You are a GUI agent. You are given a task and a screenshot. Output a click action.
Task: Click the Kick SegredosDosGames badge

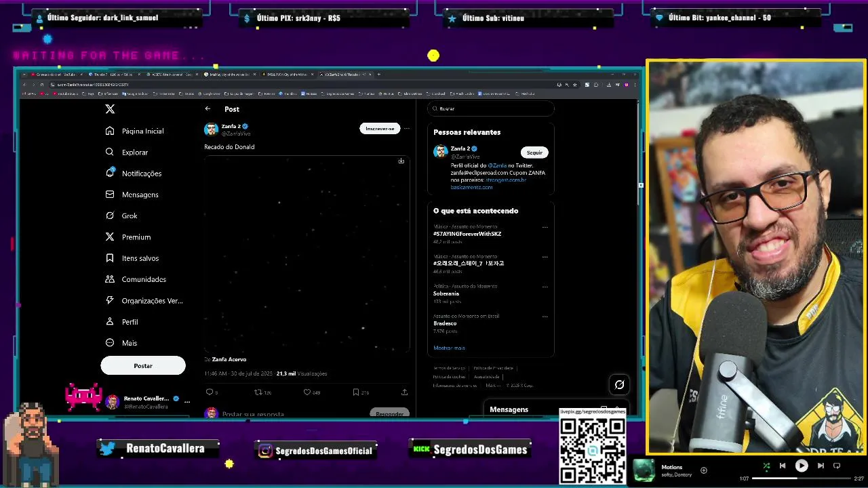pos(471,449)
